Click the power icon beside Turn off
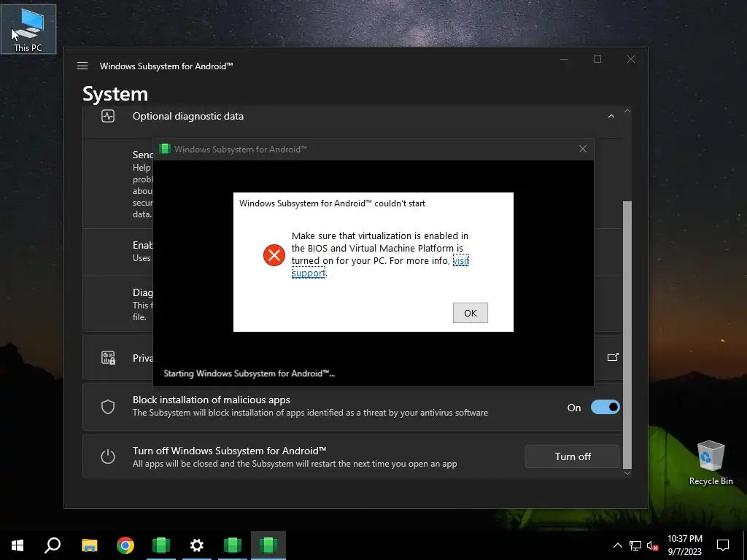747x560 pixels. click(108, 456)
